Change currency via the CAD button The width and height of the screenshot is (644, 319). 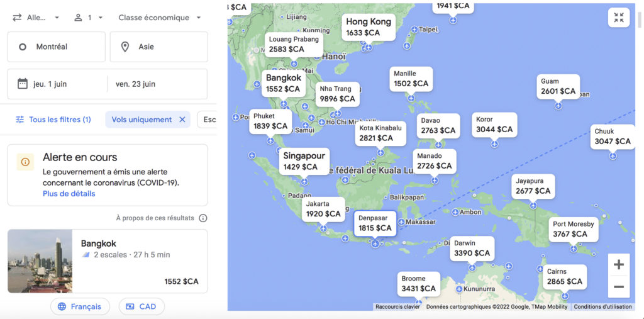point(142,306)
